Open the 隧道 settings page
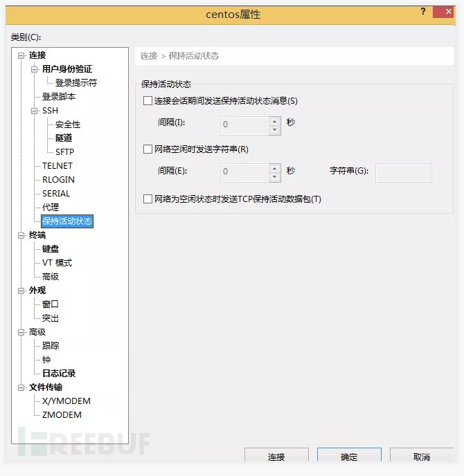Viewport: 464px width, 476px height. (64, 138)
